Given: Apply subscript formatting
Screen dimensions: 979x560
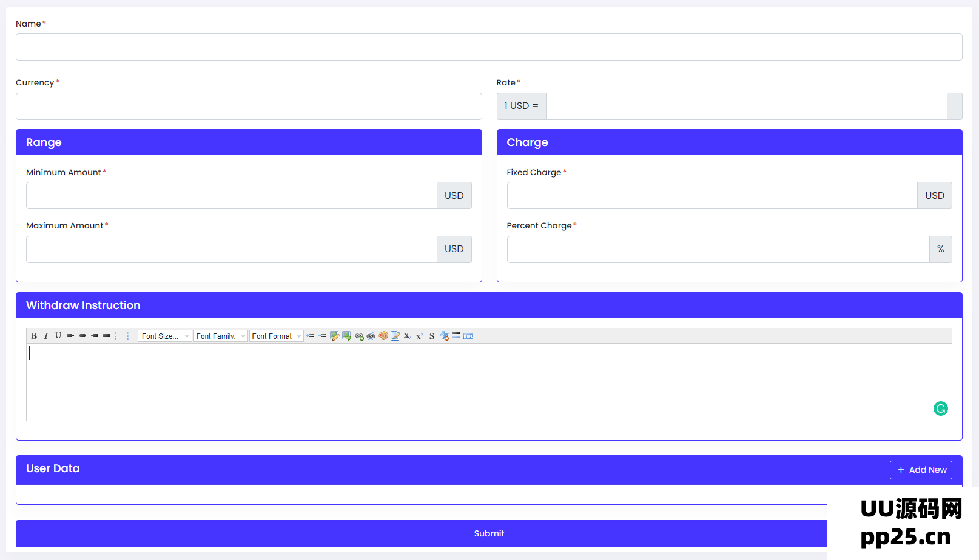Looking at the screenshot, I should click(x=408, y=336).
